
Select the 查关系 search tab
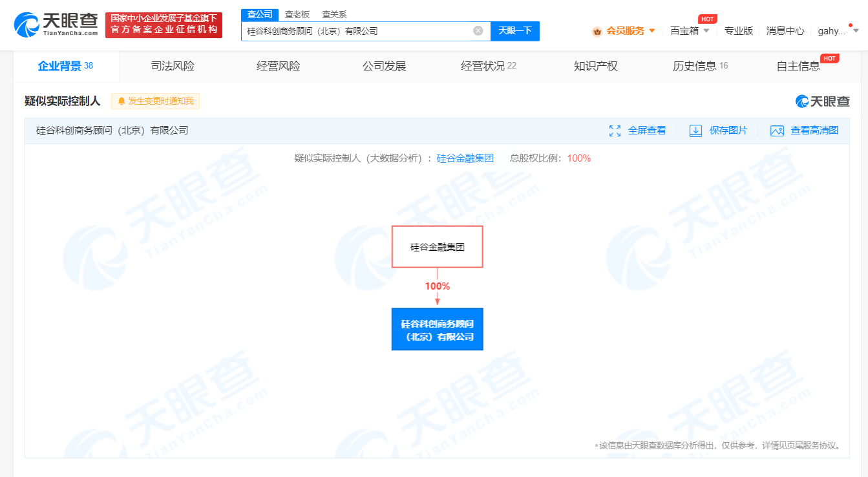334,14
